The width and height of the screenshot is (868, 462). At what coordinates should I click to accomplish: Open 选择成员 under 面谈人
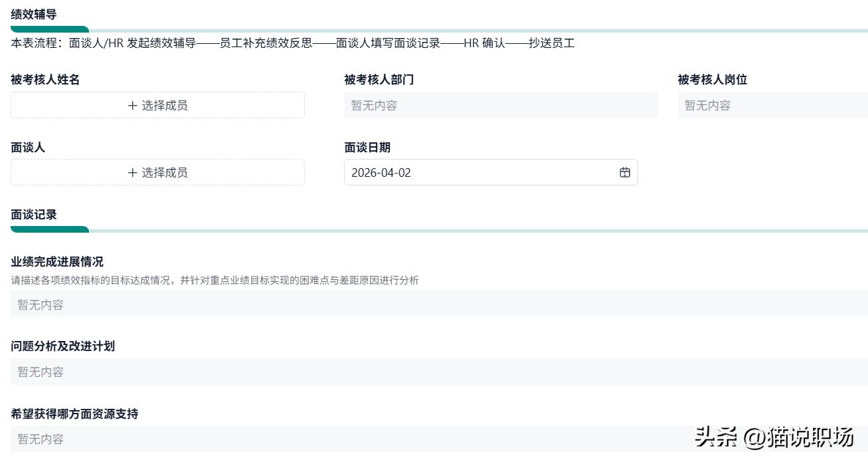tap(157, 172)
